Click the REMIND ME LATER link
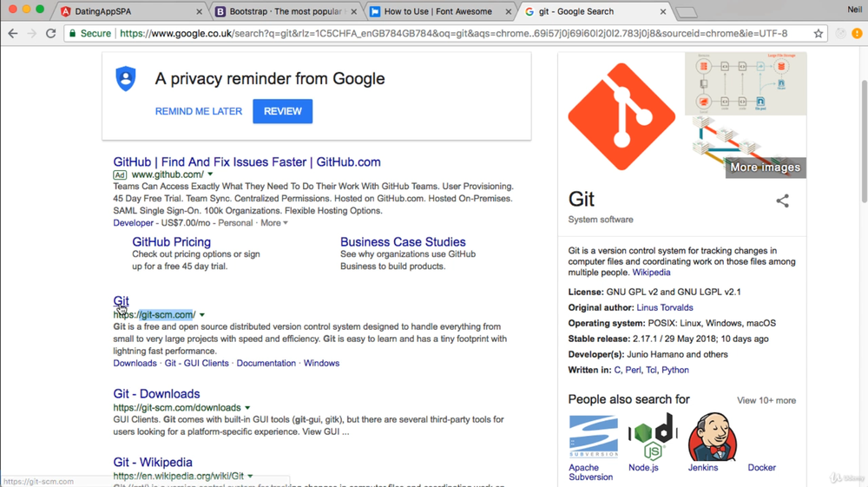Image resolution: width=868 pixels, height=487 pixels. (x=199, y=111)
